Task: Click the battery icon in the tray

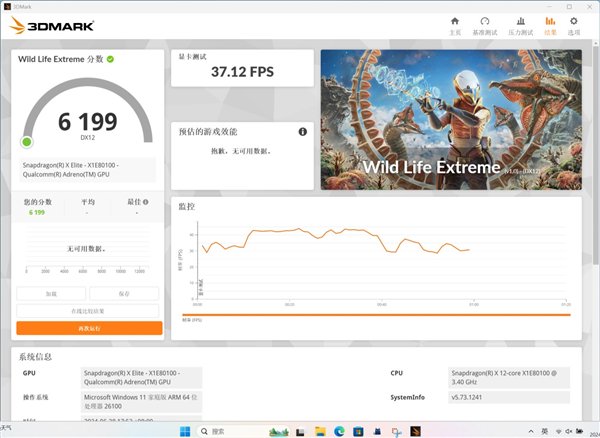Action: coord(580,431)
